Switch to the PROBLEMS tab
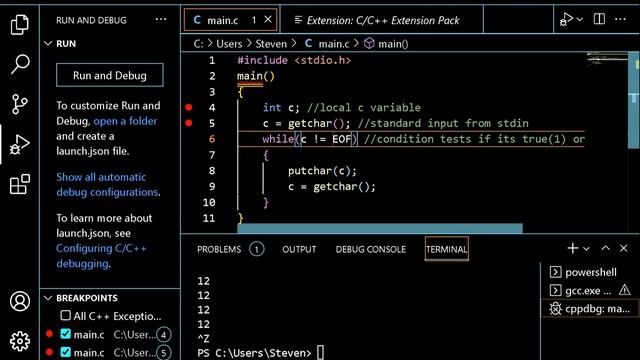 pos(219,249)
